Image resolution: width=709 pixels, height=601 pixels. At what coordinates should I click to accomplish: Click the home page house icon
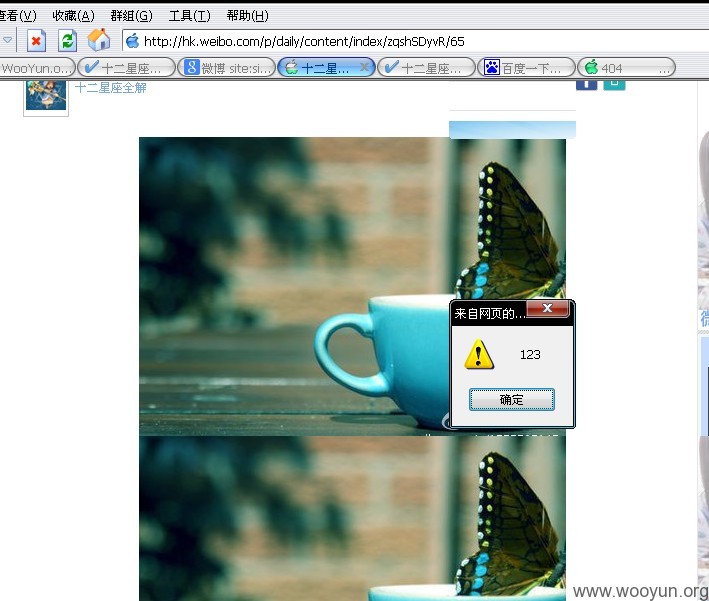coord(99,40)
